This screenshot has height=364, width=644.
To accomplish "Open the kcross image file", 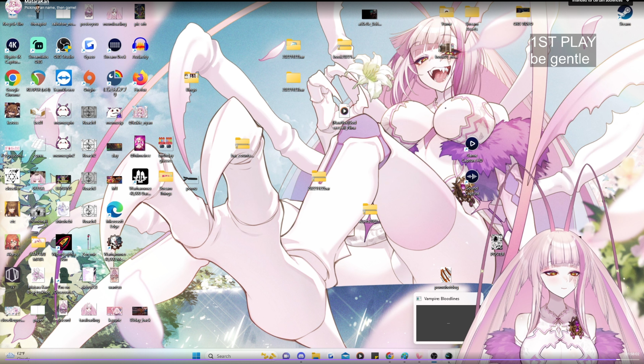I will click(12, 114).
